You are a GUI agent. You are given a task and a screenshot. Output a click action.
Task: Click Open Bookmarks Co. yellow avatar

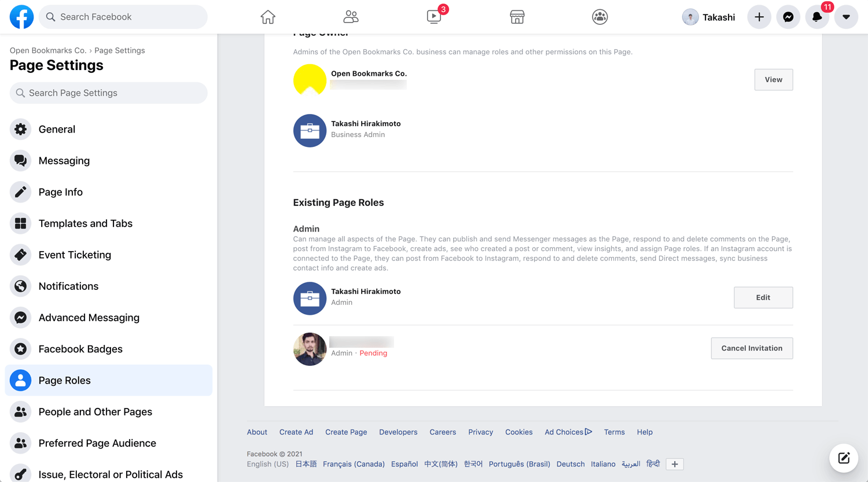tap(310, 80)
